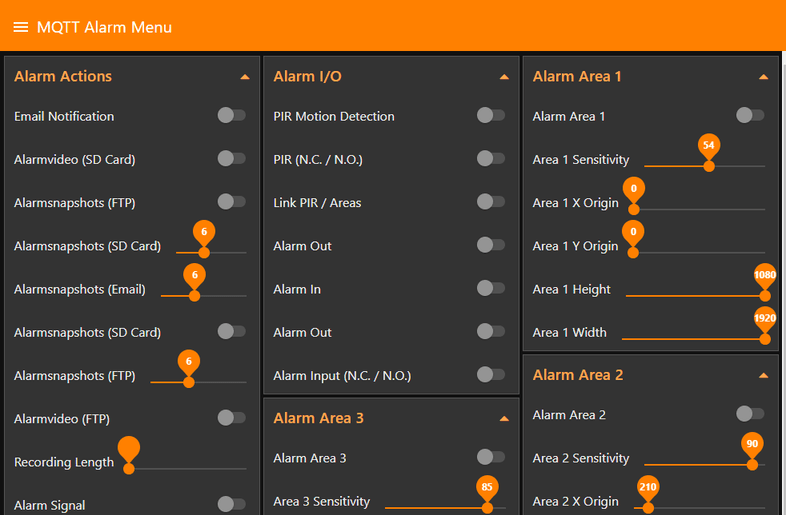Toggle PIR Motion Detection switch
Viewport: 786px width, 515px height.
pos(490,116)
